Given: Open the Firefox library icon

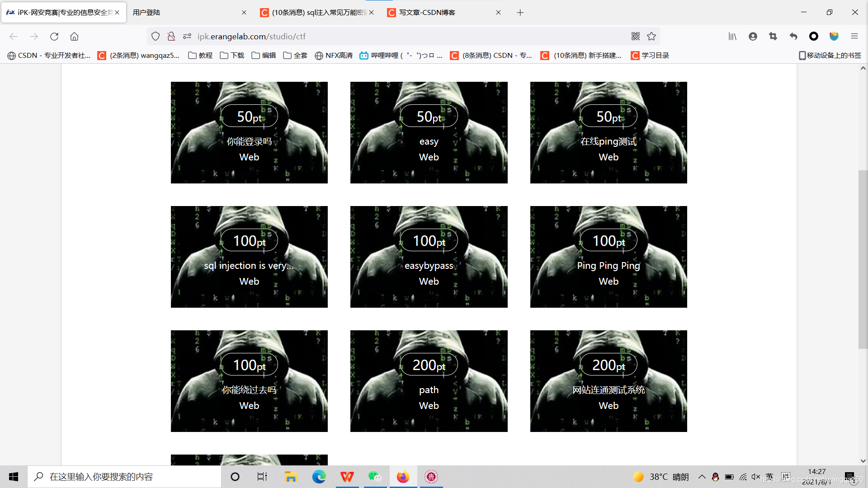Looking at the screenshot, I should 732,37.
